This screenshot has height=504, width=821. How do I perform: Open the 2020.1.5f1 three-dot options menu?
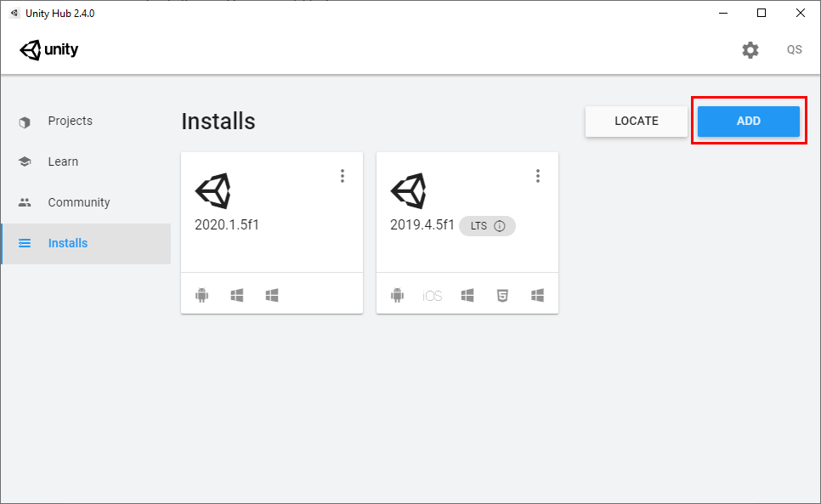click(x=343, y=176)
